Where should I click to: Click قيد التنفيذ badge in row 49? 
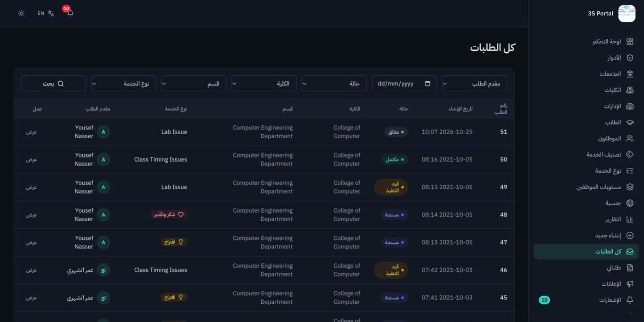click(391, 187)
